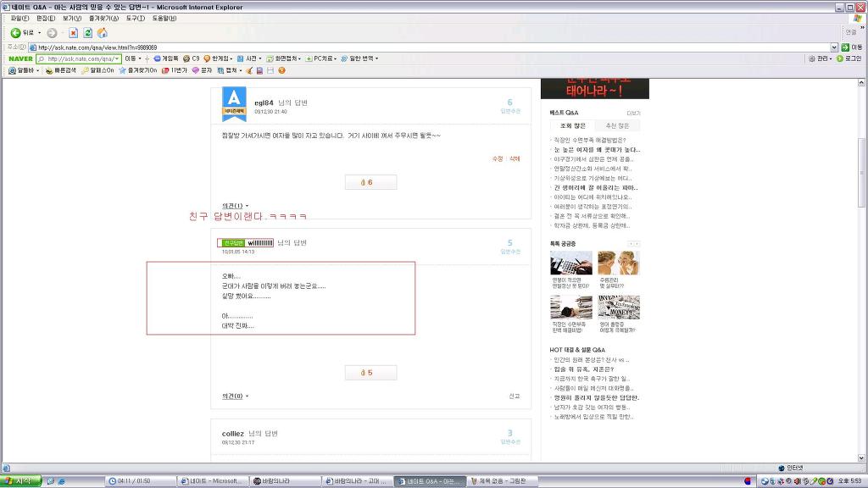The height and width of the screenshot is (488, 868).
Task: Go back with the 뒤로 button
Action: [x=22, y=33]
